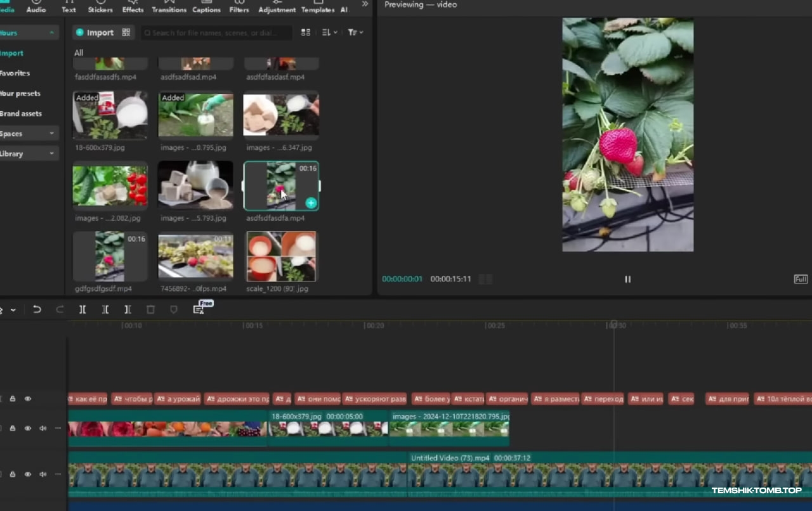Switch to the Stickers tab
Screen dimensions: 812x511
100,7
